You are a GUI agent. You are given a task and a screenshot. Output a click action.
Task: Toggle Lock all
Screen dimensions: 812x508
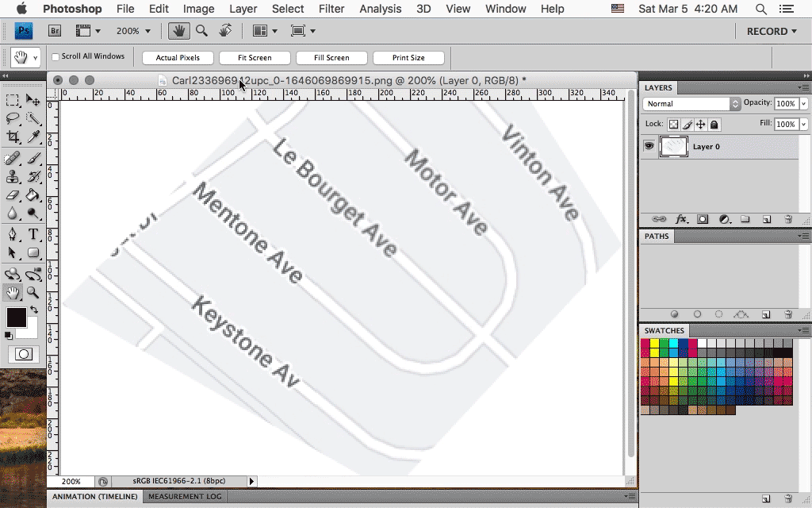click(x=714, y=125)
